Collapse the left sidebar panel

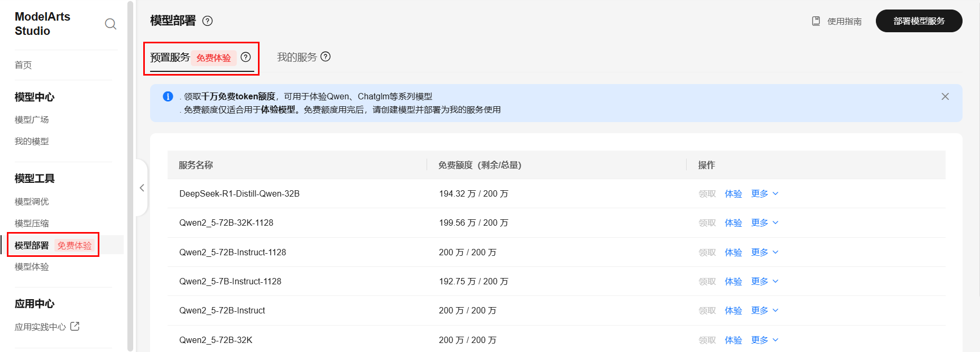click(x=142, y=188)
